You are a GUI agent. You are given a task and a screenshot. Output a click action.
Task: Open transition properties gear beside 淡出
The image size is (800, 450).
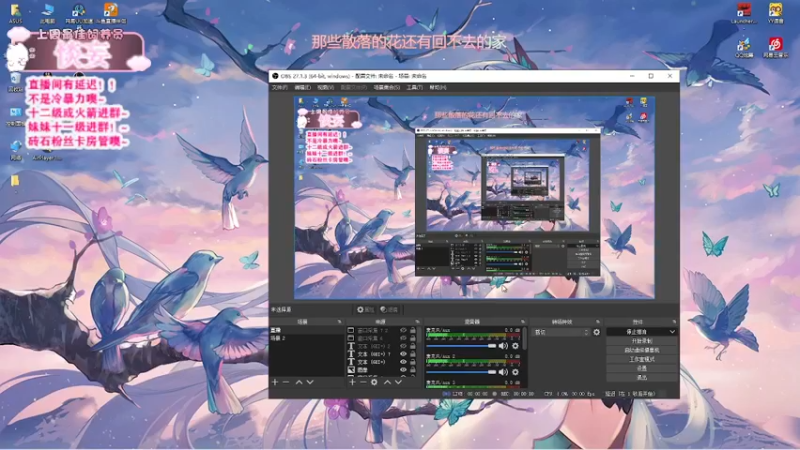596,332
